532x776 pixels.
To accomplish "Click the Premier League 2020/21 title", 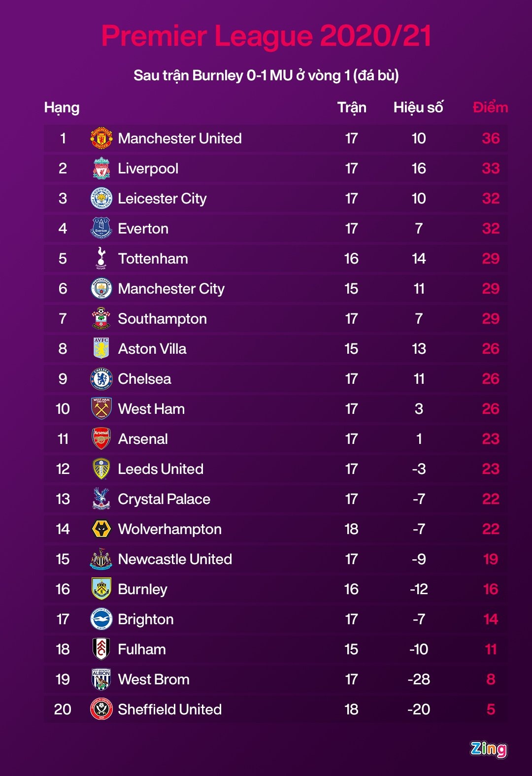I will pos(266,36).
